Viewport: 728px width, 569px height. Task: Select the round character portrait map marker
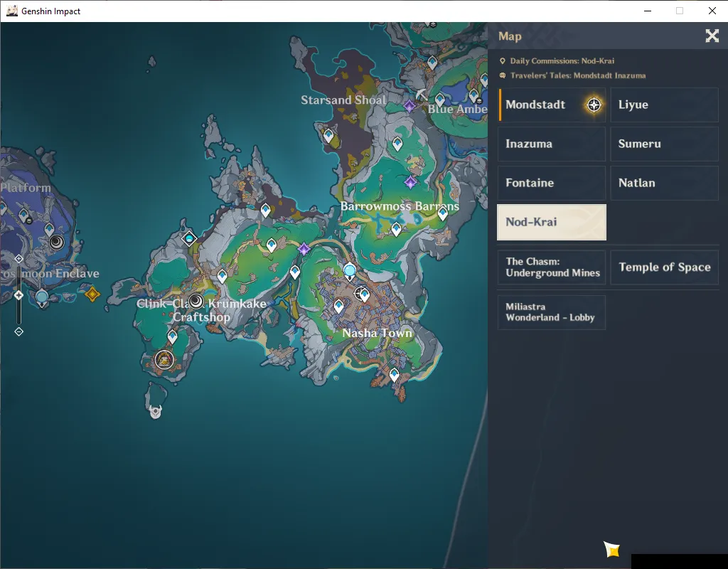164,360
